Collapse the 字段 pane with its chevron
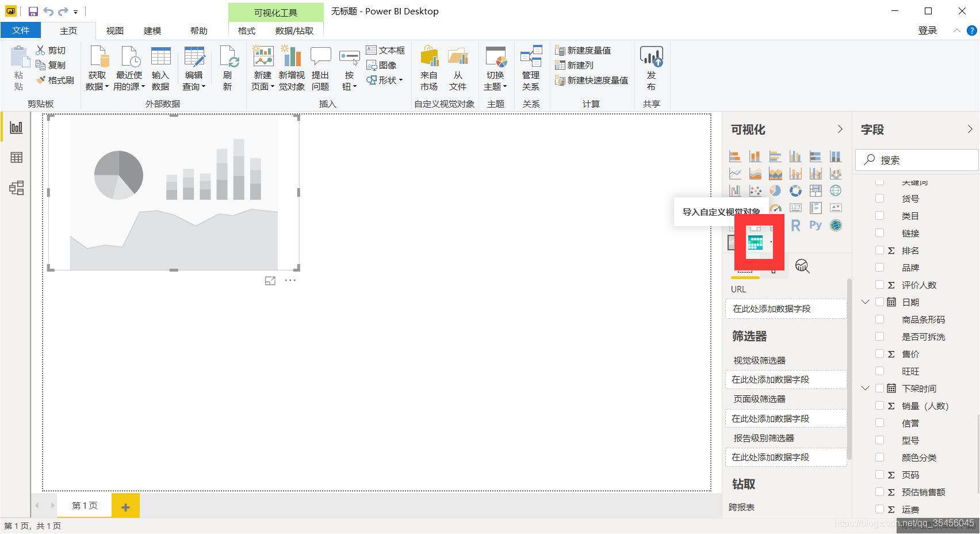Image resolution: width=980 pixels, height=534 pixels. pyautogui.click(x=970, y=129)
